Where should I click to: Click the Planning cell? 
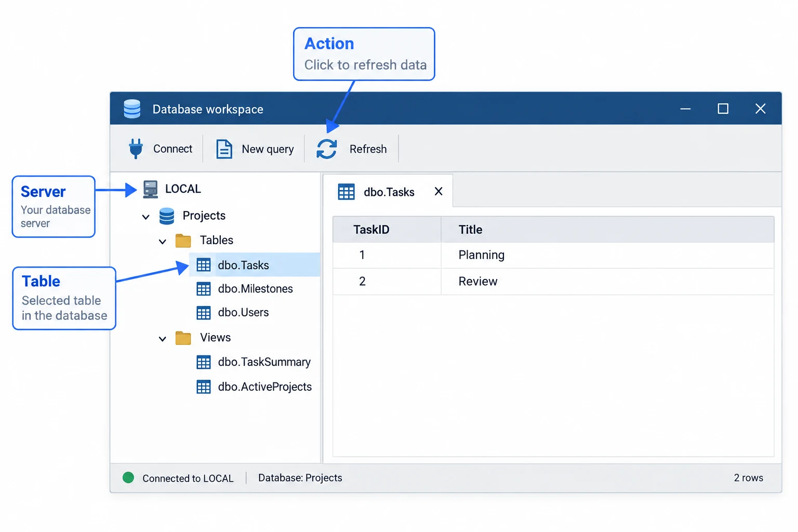click(x=608, y=255)
